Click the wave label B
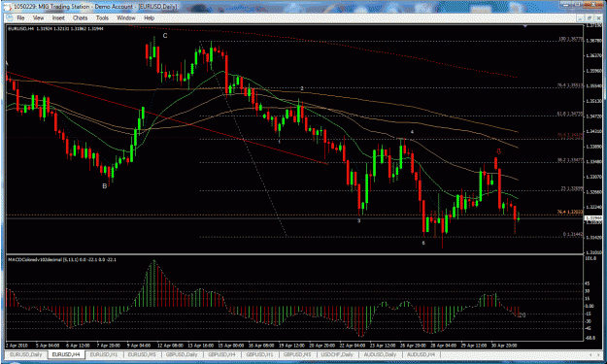Image resolution: width=607 pixels, height=364 pixels. tap(105, 186)
